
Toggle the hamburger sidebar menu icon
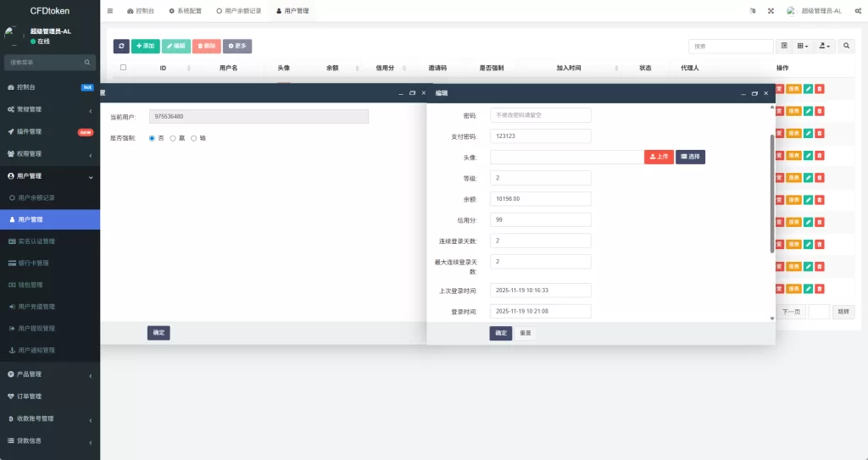[110, 11]
